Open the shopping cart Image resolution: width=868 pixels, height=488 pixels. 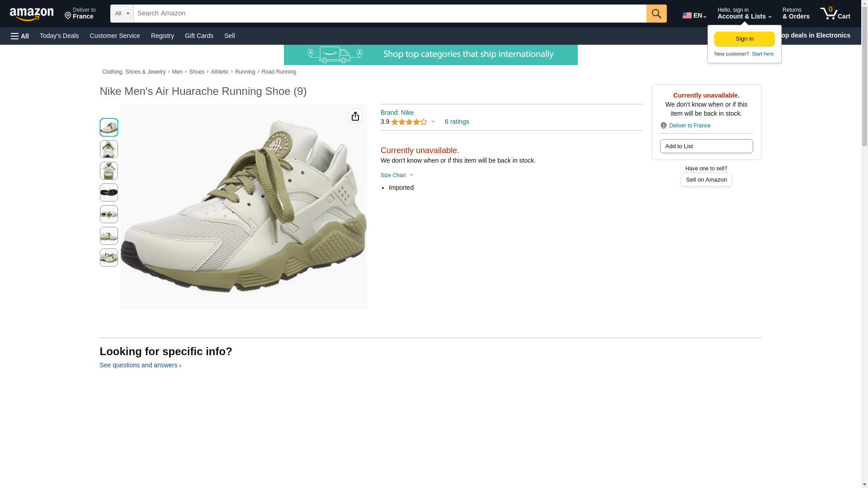click(x=835, y=14)
